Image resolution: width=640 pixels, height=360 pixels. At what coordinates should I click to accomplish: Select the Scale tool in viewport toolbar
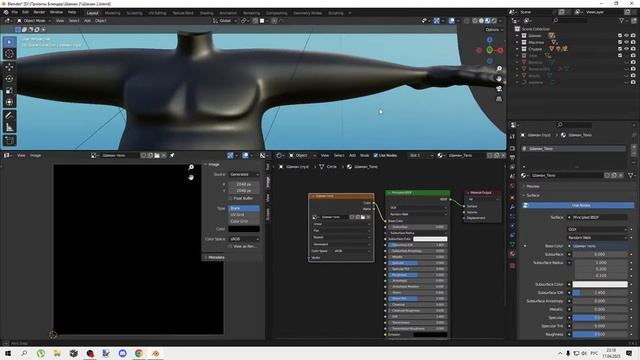pos(10,91)
